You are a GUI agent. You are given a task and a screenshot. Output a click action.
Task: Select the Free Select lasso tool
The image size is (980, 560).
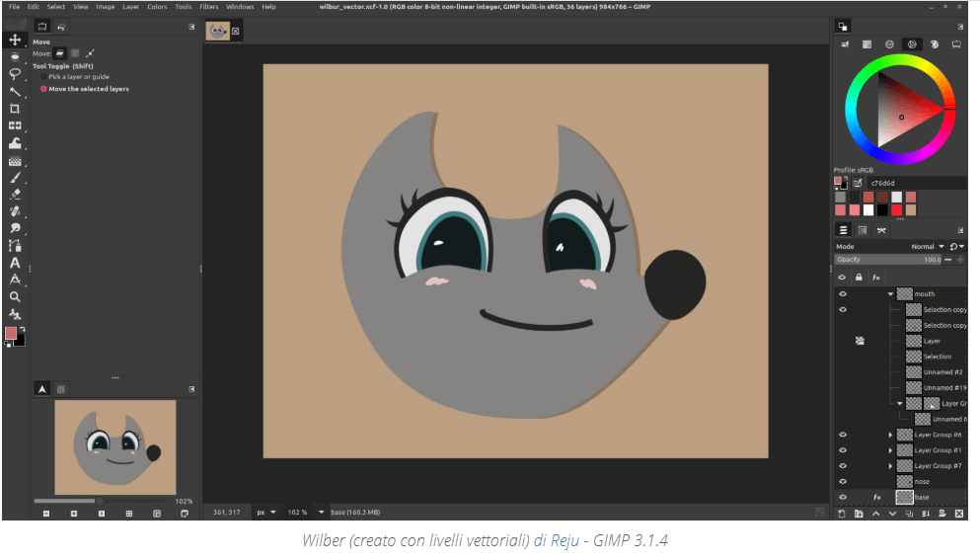[x=15, y=74]
